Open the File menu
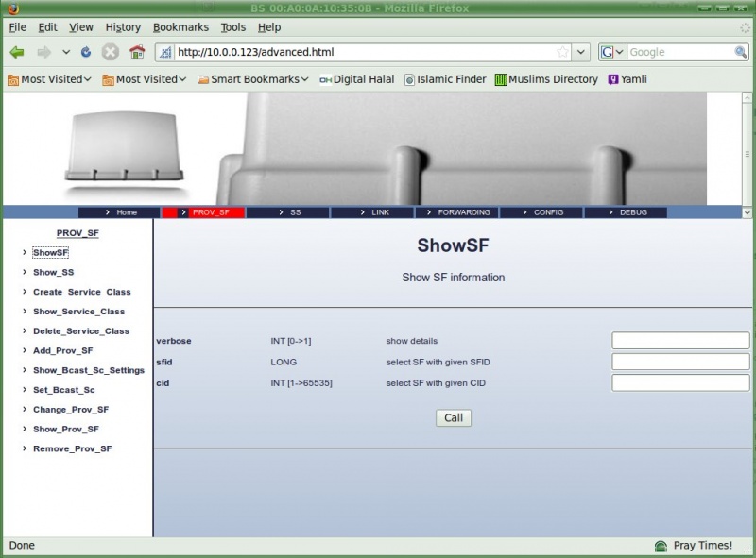The height and width of the screenshot is (558, 756). click(17, 27)
